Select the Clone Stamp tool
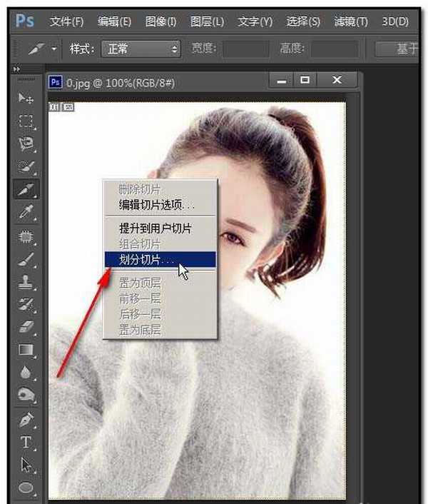Image resolution: width=428 pixels, height=504 pixels. tap(26, 281)
